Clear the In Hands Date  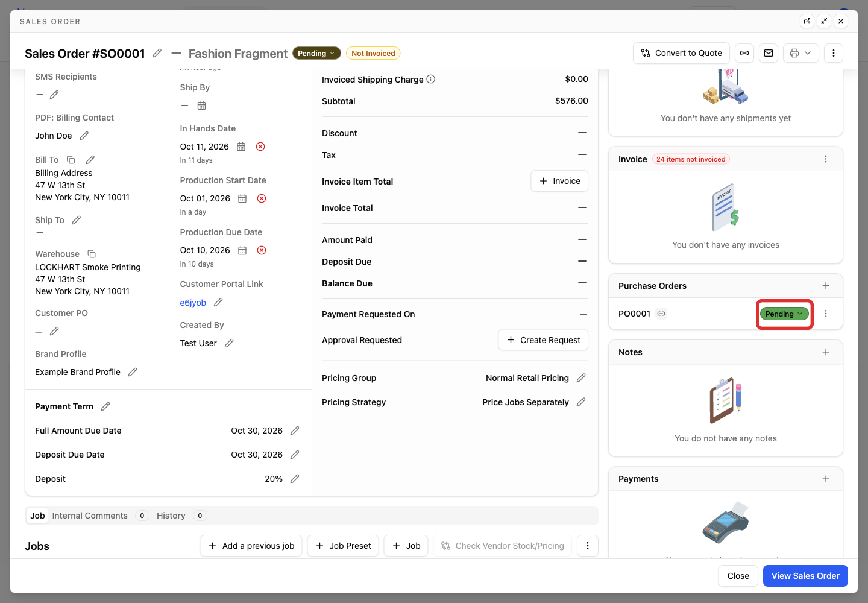[260, 147]
